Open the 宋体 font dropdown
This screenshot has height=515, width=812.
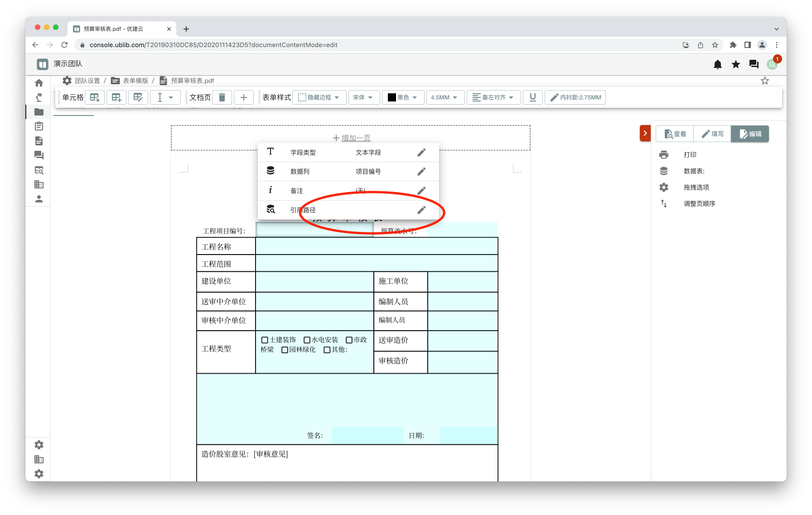tap(363, 97)
